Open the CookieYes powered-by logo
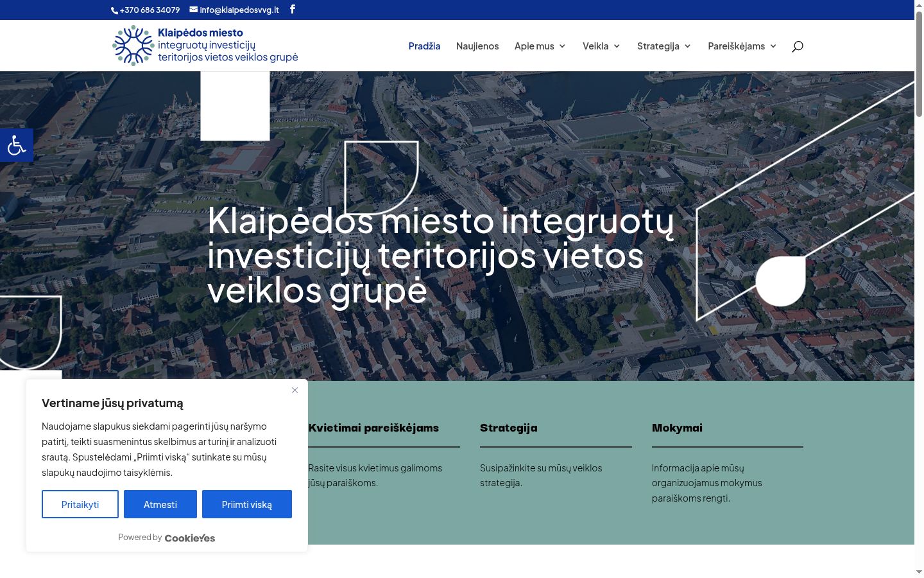 click(x=190, y=538)
